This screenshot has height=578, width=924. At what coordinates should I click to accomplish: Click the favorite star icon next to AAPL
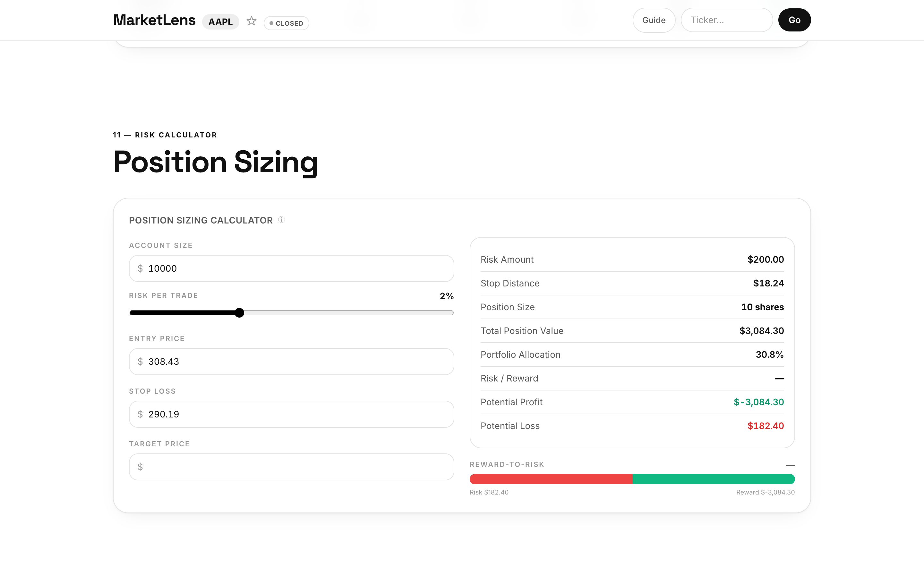[x=251, y=21]
